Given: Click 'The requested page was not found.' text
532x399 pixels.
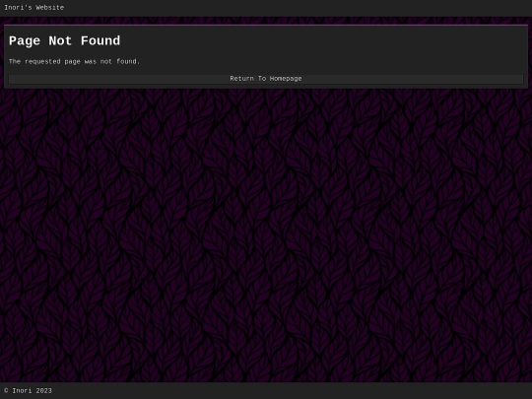Looking at the screenshot, I should pos(74,62).
